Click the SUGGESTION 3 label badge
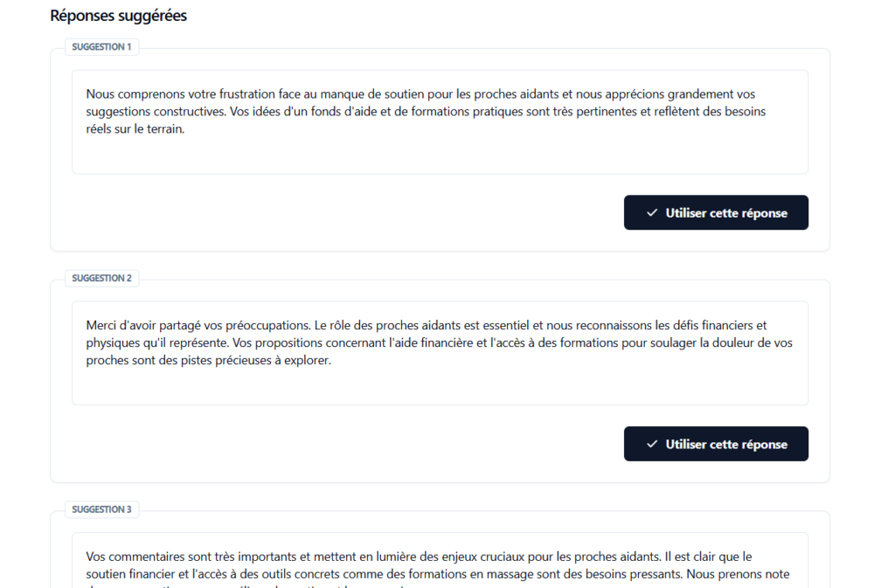This screenshot has height=588, width=895. (101, 509)
